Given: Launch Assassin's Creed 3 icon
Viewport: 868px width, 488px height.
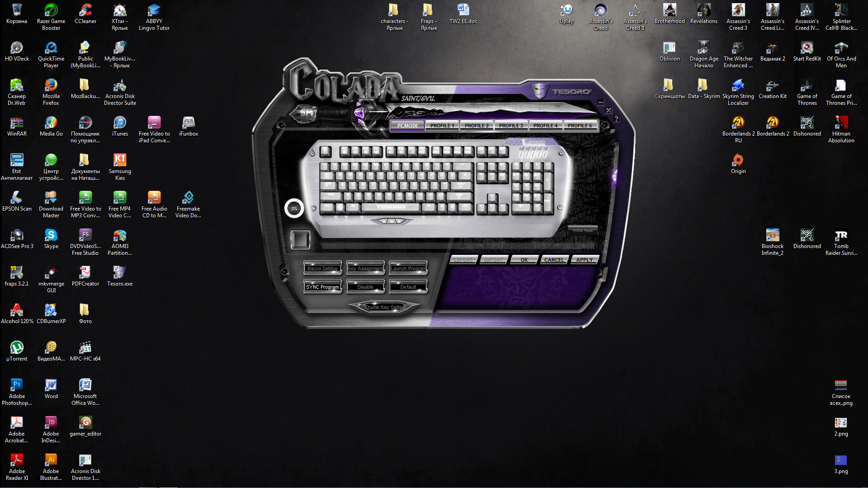Looking at the screenshot, I should 738,17.
